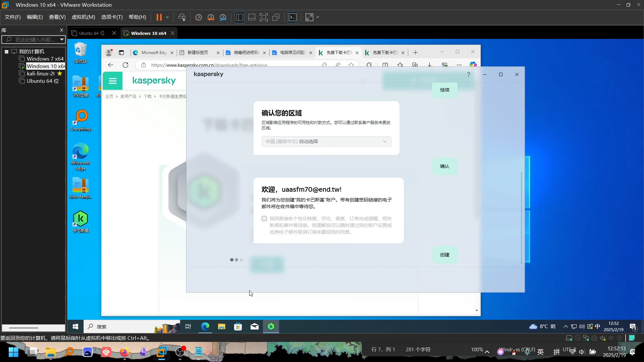Open VMware console view icon
Screen dimensions: 644x362
coord(292,17)
